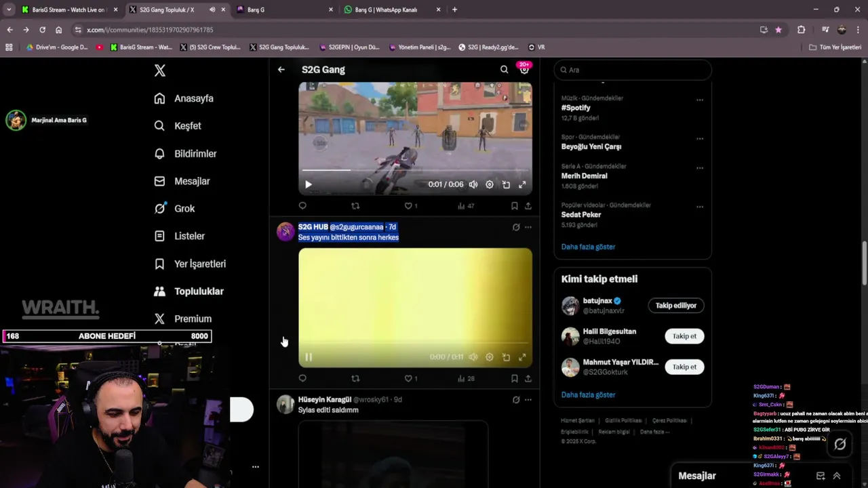Viewport: 868px width, 488px height.
Task: Open Mesajlar from sidebar
Action: (x=182, y=181)
